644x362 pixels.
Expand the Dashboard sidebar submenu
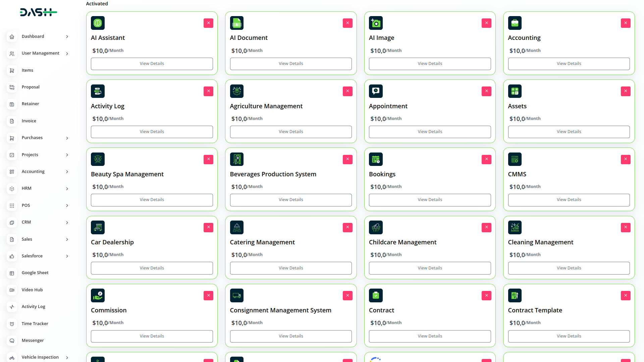pos(67,37)
